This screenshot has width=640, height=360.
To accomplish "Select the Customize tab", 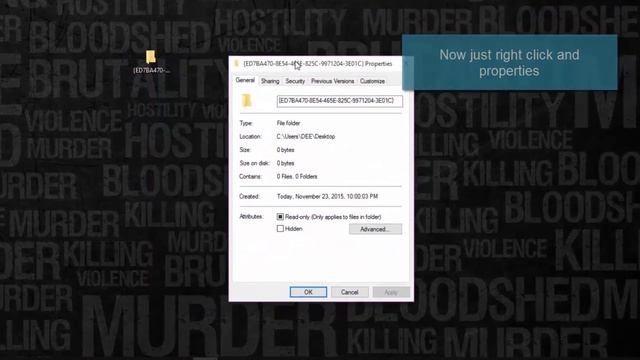I will pos(372,81).
